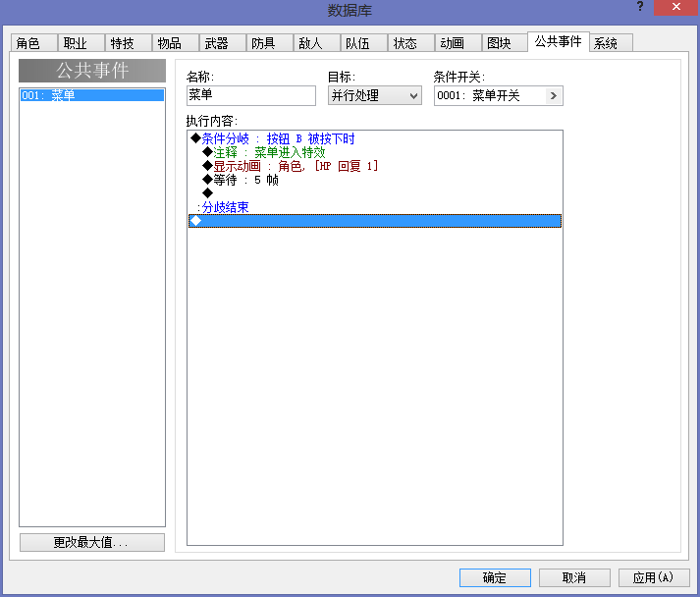Switch to the 系统 tab
This screenshot has width=700, height=597.
(612, 43)
